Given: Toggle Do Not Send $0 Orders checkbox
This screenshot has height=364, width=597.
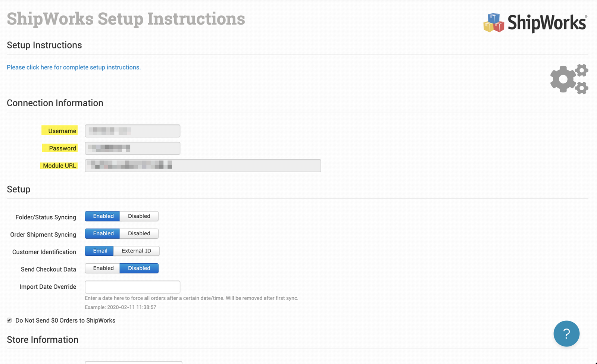Looking at the screenshot, I should tap(9, 320).
